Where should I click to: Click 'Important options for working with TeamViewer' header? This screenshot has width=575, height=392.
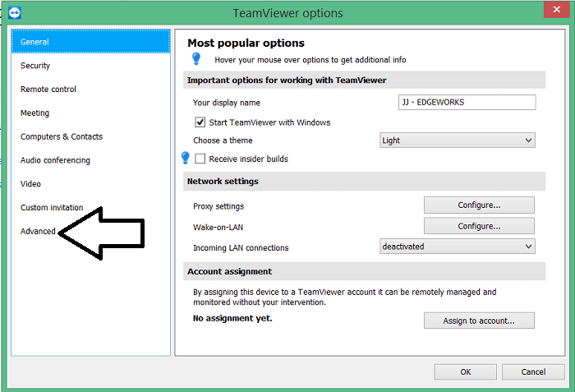tap(364, 80)
